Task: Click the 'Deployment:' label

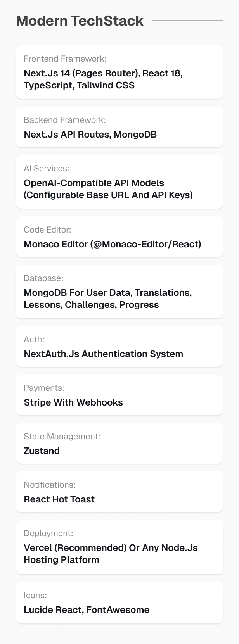Action: (48, 534)
